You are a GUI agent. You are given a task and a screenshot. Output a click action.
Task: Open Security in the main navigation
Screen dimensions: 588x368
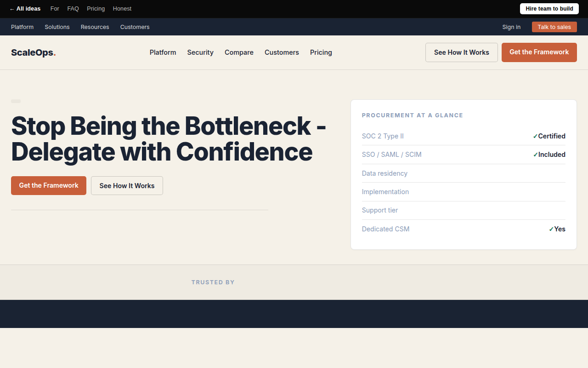click(x=200, y=52)
